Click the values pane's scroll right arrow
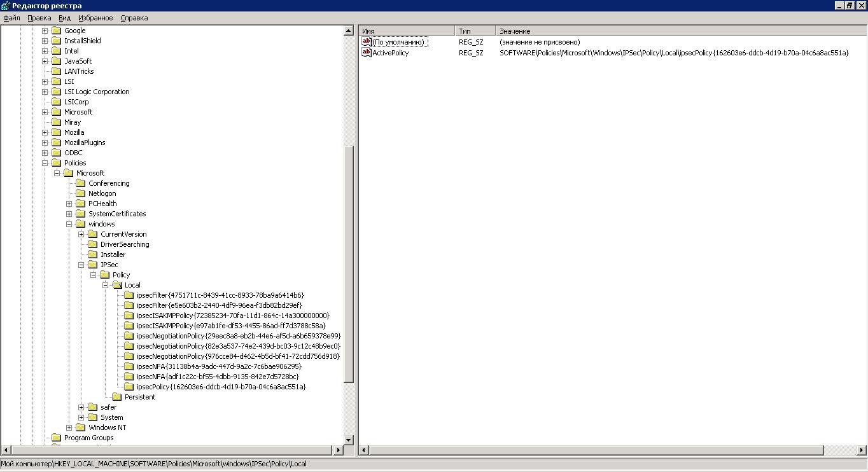868x472 pixels. (862, 450)
